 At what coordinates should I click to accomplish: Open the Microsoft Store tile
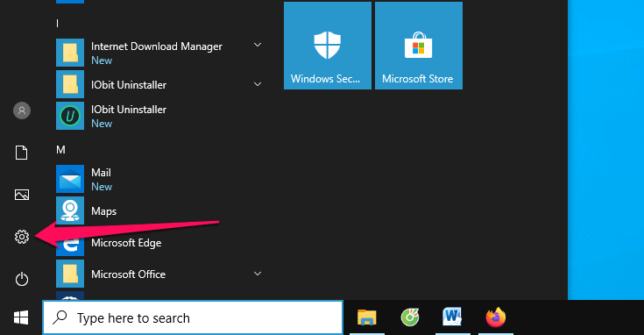(x=419, y=46)
